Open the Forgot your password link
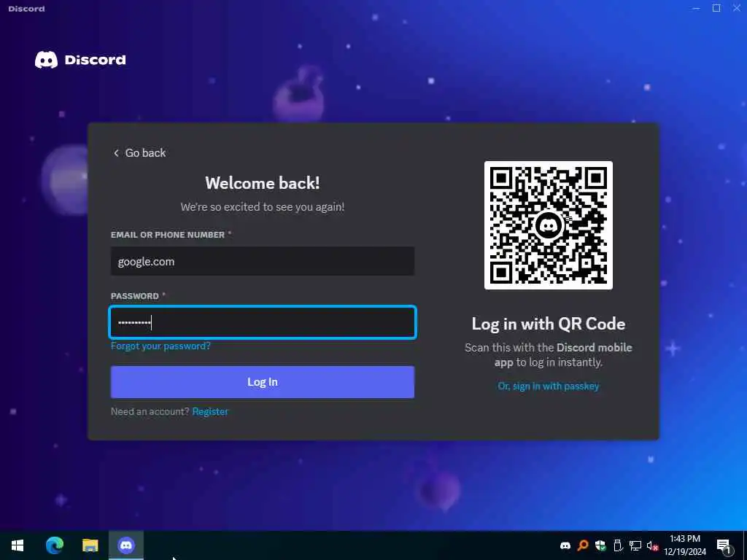The height and width of the screenshot is (560, 747). (x=160, y=346)
